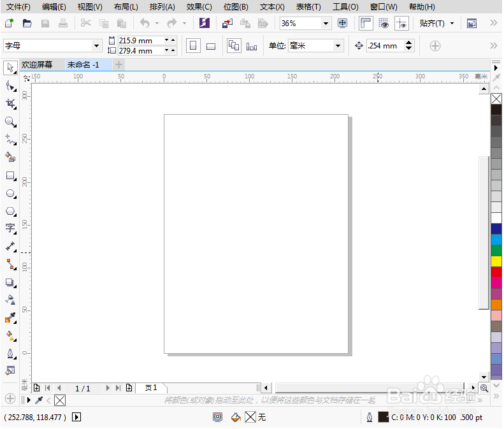Open color palette flyout arrow

pos(496,68)
